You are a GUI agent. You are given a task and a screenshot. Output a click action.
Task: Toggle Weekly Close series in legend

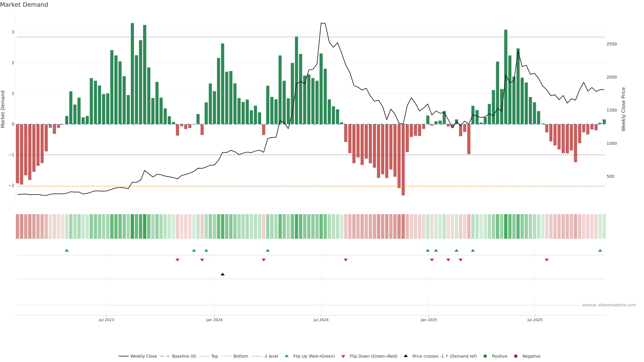click(x=144, y=356)
